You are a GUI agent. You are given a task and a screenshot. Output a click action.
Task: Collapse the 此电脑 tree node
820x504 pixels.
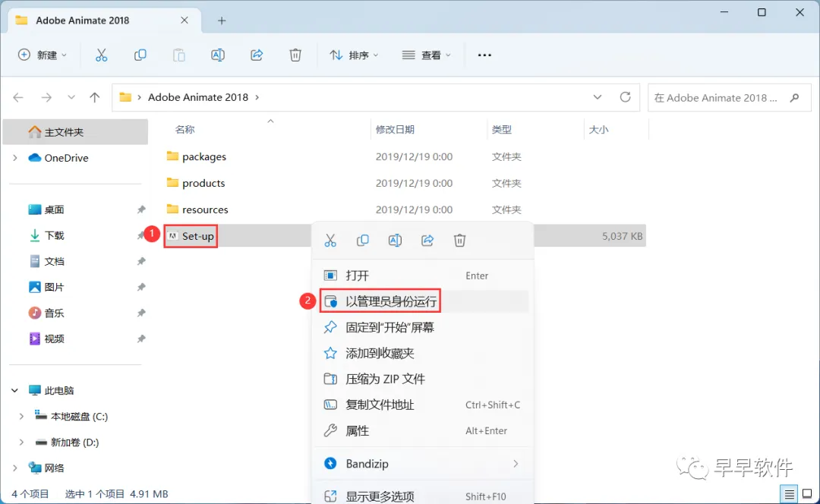(14, 391)
